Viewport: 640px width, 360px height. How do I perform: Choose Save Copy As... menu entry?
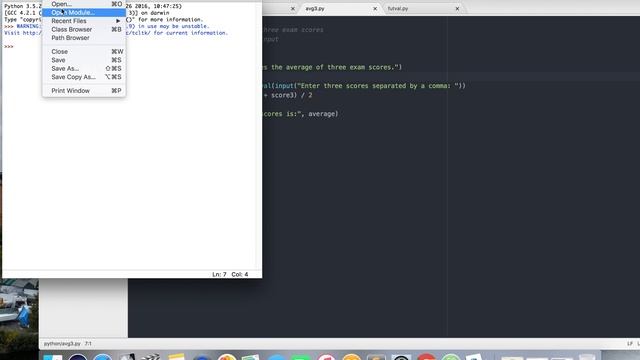tap(84, 77)
